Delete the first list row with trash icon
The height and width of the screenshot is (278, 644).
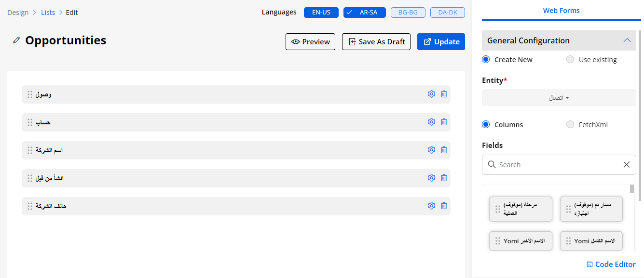tap(444, 94)
